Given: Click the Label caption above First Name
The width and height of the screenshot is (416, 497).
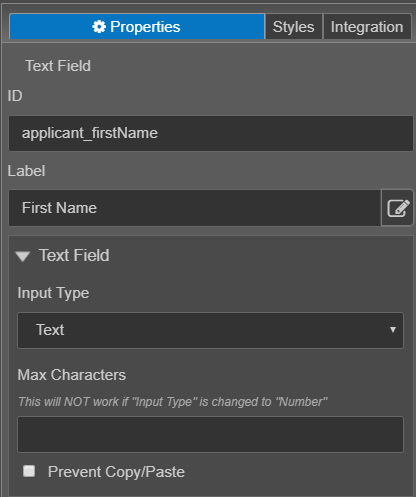Looking at the screenshot, I should click(x=26, y=171).
